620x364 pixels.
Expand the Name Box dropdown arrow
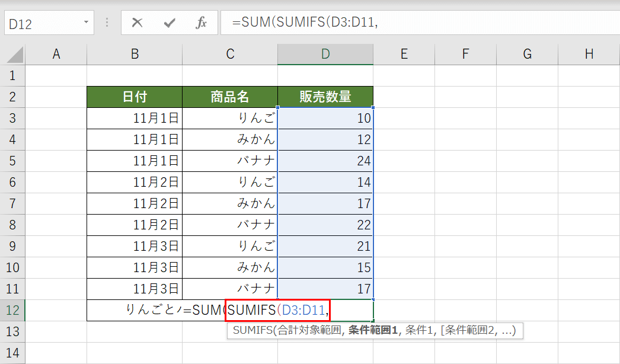click(x=87, y=23)
